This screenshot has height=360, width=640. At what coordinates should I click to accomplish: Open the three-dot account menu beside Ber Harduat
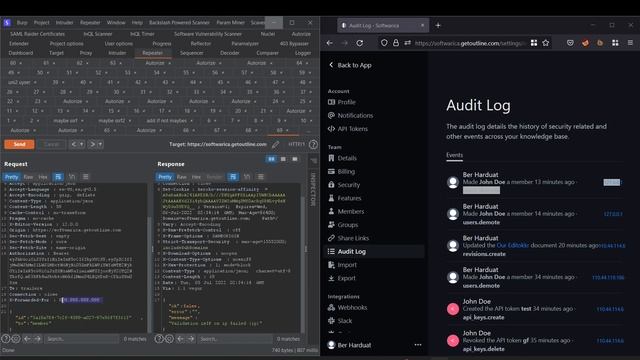coord(418,345)
